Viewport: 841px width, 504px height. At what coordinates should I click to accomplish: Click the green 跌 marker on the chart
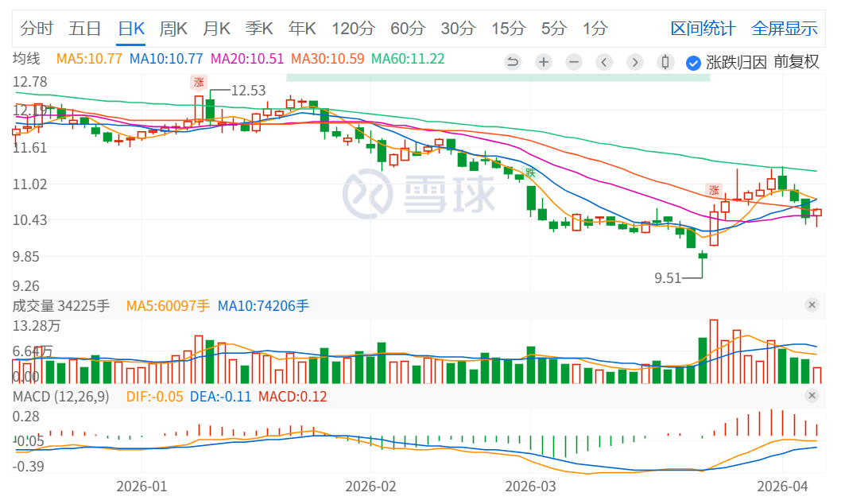530,172
